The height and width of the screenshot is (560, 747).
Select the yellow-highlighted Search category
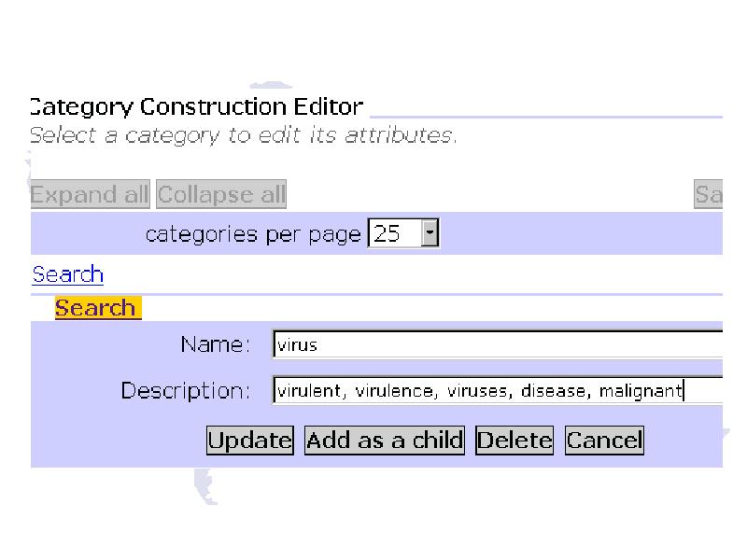(x=98, y=308)
